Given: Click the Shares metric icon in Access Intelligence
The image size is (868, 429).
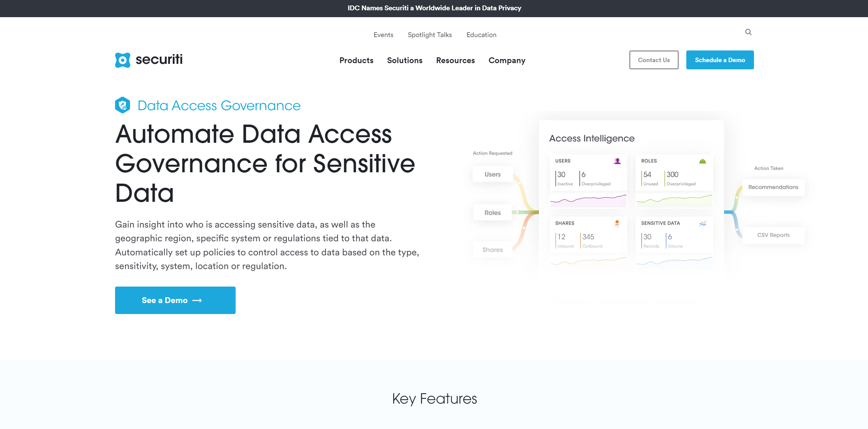Looking at the screenshot, I should pyautogui.click(x=617, y=223).
